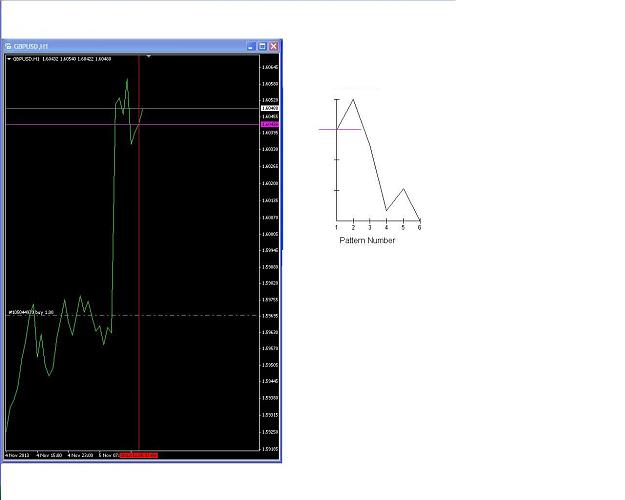Viewport: 625px width, 500px height.
Task: Click the GBPUSD,H1 title bar text
Action: point(31,47)
